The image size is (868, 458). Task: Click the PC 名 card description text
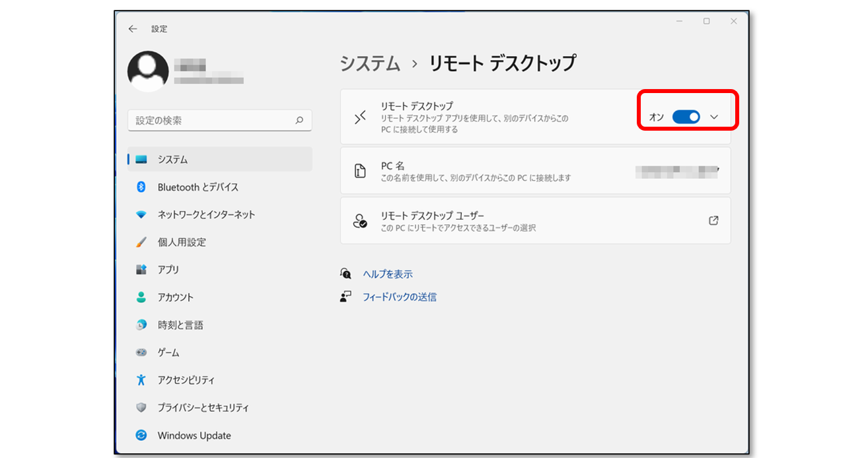point(476,178)
